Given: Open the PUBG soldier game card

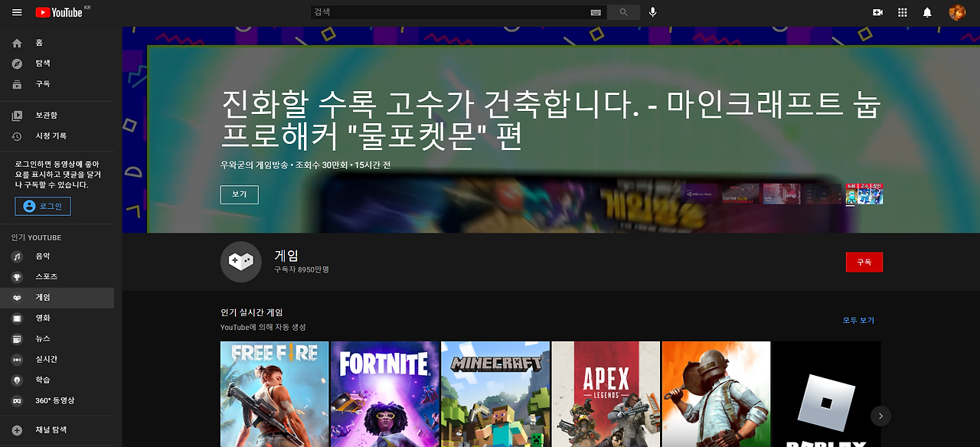Looking at the screenshot, I should coord(716,394).
